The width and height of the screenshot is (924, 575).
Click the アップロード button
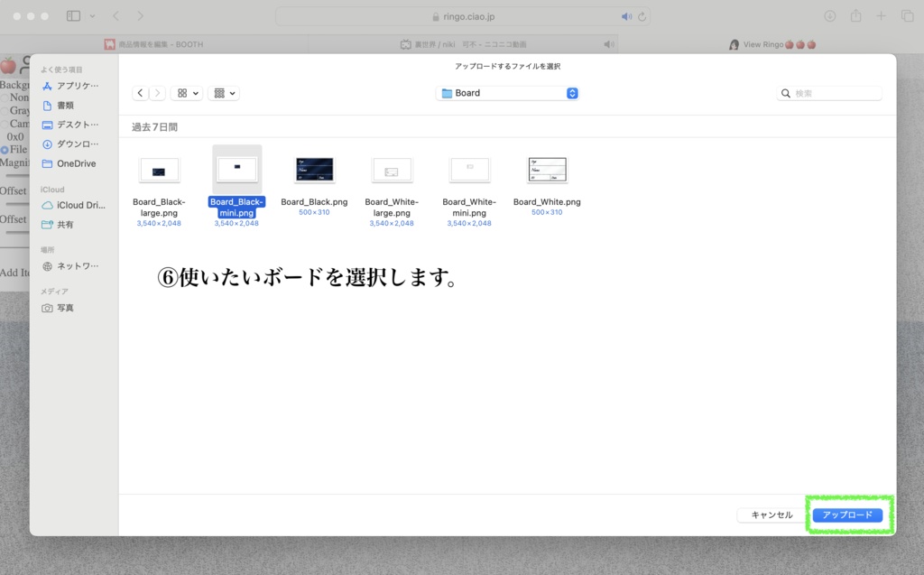pyautogui.click(x=847, y=515)
